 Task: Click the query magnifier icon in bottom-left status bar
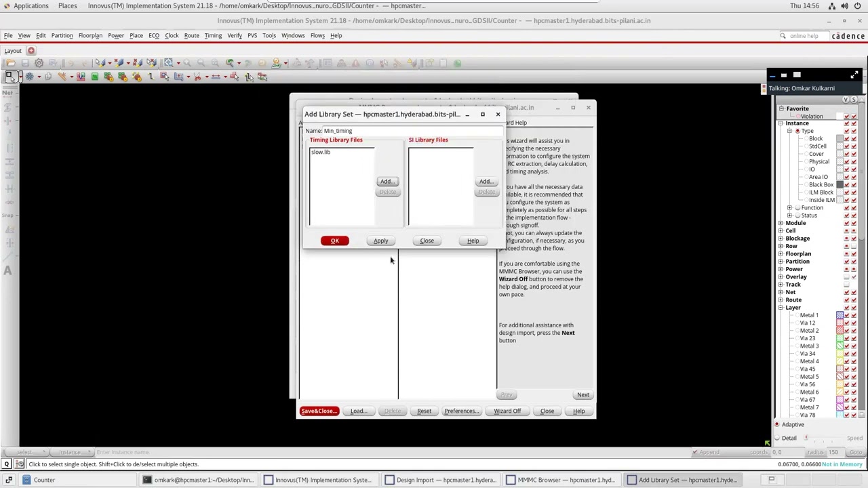6,464
